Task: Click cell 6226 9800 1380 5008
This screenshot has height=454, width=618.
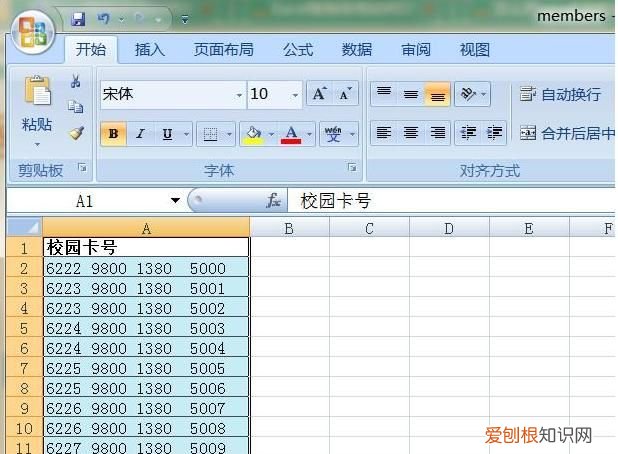Action: 146,428
